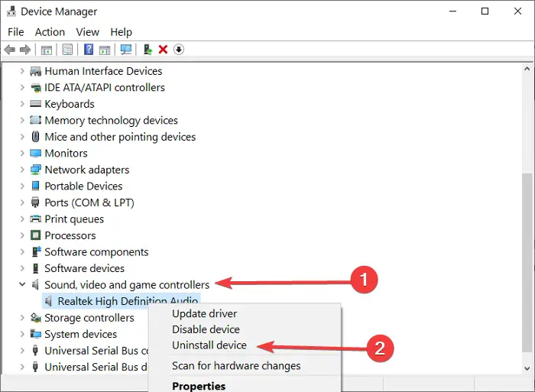
Task: Close the Device Manager window
Action: tap(517, 11)
